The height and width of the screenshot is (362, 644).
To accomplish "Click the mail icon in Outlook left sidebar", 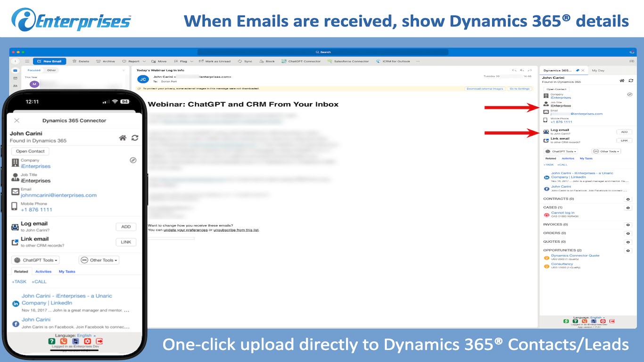I will (x=15, y=70).
